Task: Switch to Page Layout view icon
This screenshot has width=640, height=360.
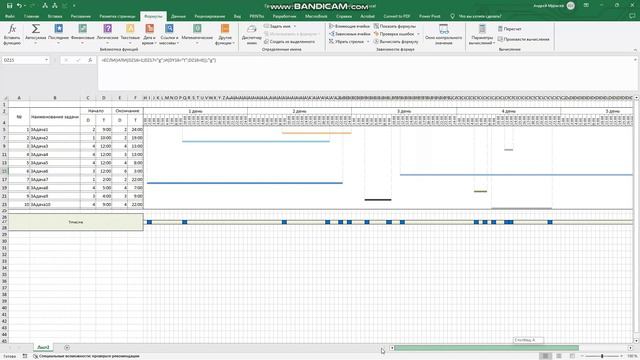Action: pos(559,356)
